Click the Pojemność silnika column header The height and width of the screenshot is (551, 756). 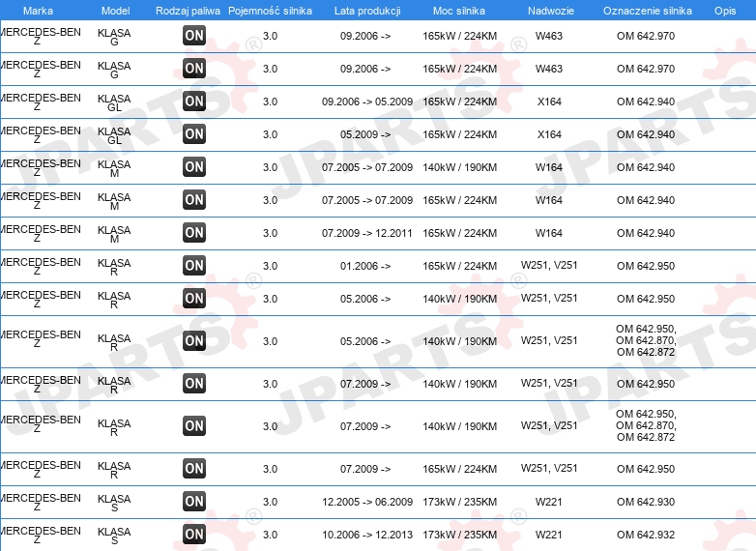coord(270,11)
